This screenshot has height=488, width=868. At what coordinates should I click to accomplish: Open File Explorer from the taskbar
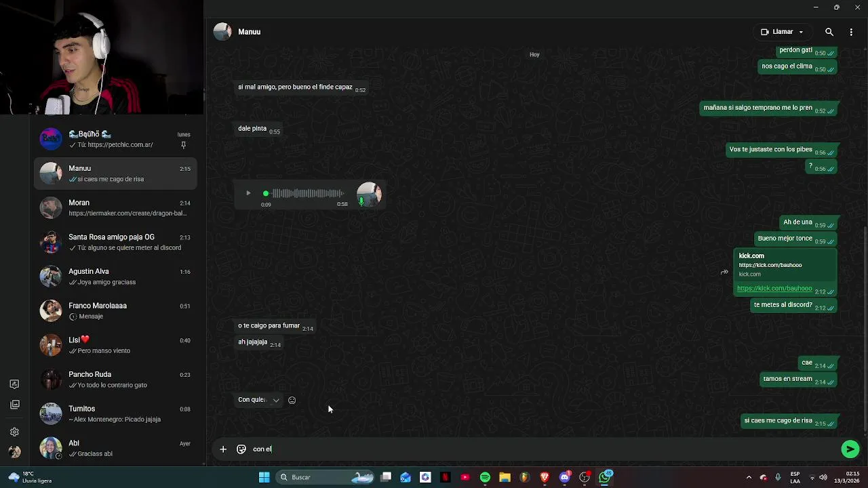point(505,477)
